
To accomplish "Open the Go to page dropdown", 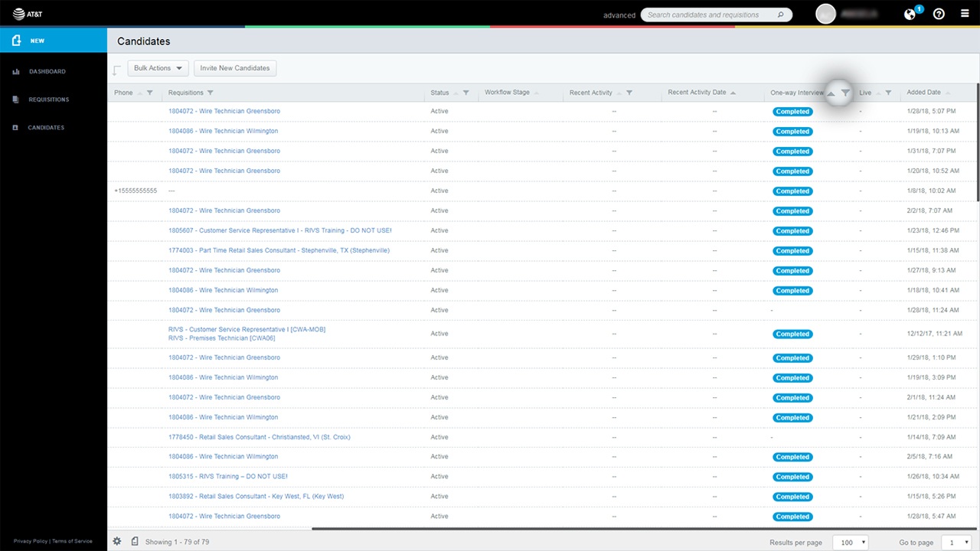I will click(957, 542).
